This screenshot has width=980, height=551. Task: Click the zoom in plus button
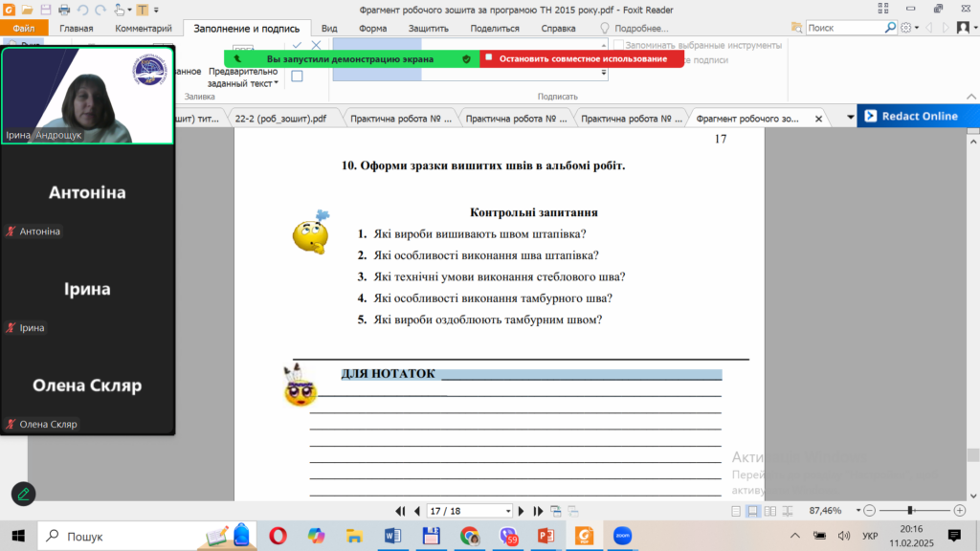(960, 511)
